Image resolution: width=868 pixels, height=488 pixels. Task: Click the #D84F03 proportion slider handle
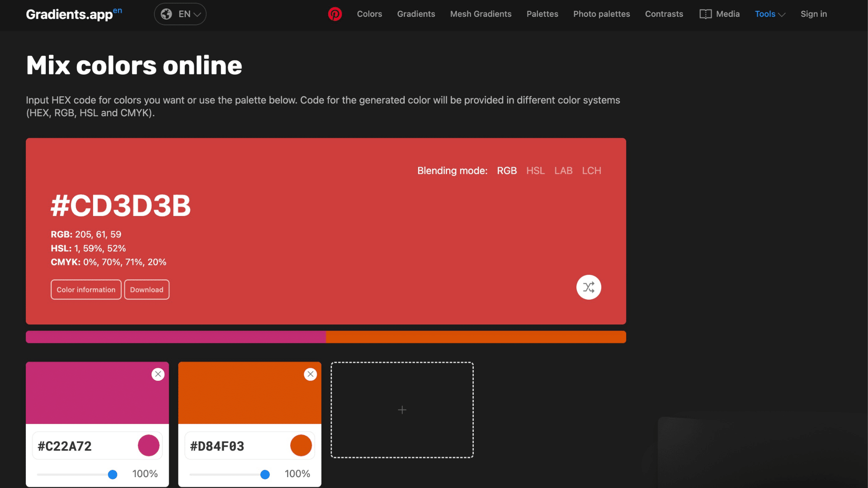[265, 474]
